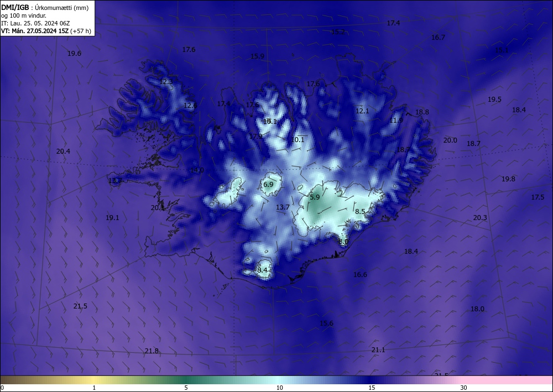553x392 pixels.
Task: Select the 18.8 value label
Action: point(422,112)
